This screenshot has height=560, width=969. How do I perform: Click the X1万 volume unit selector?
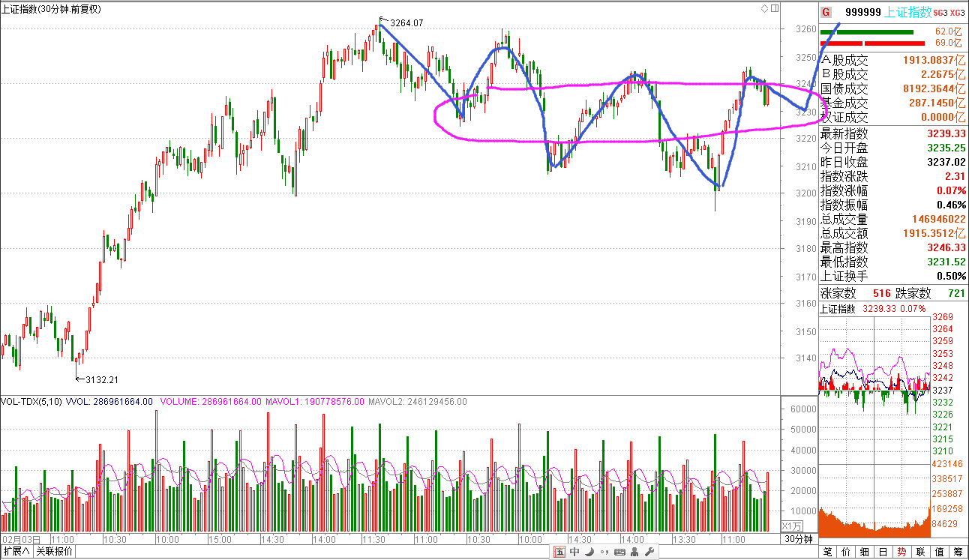793,526
